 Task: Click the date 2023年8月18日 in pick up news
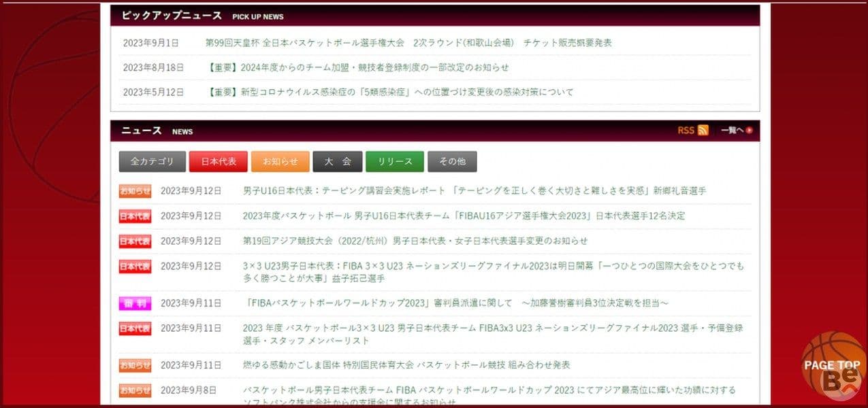pos(153,67)
